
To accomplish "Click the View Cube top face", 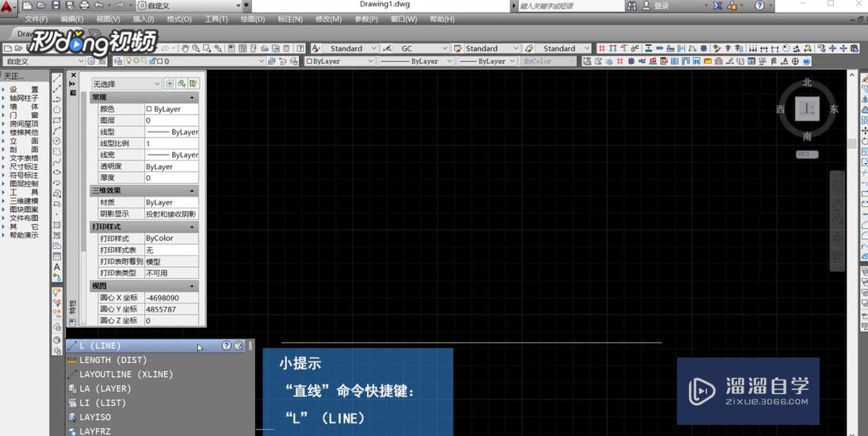I will pyautogui.click(x=807, y=109).
